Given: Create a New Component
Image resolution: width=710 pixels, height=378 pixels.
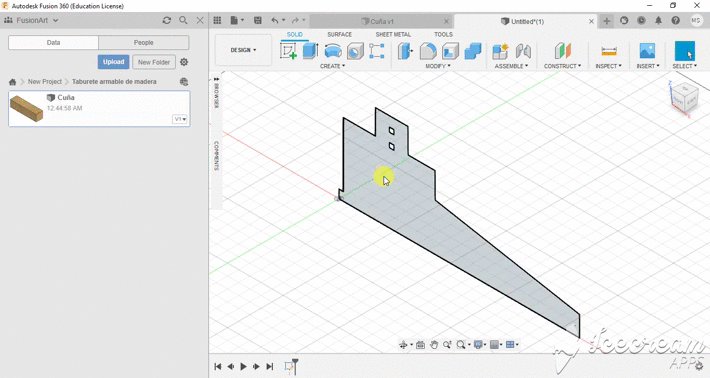Looking at the screenshot, I should click(x=500, y=51).
